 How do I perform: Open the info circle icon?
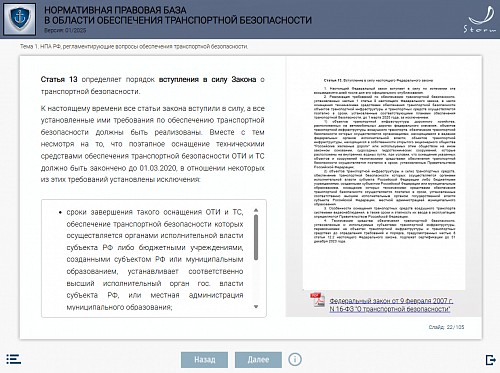pos(295,359)
